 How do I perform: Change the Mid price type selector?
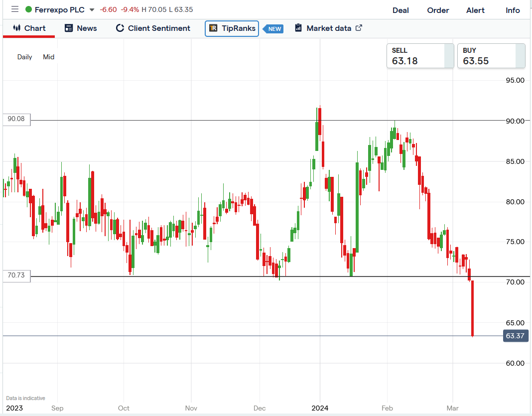(x=48, y=57)
